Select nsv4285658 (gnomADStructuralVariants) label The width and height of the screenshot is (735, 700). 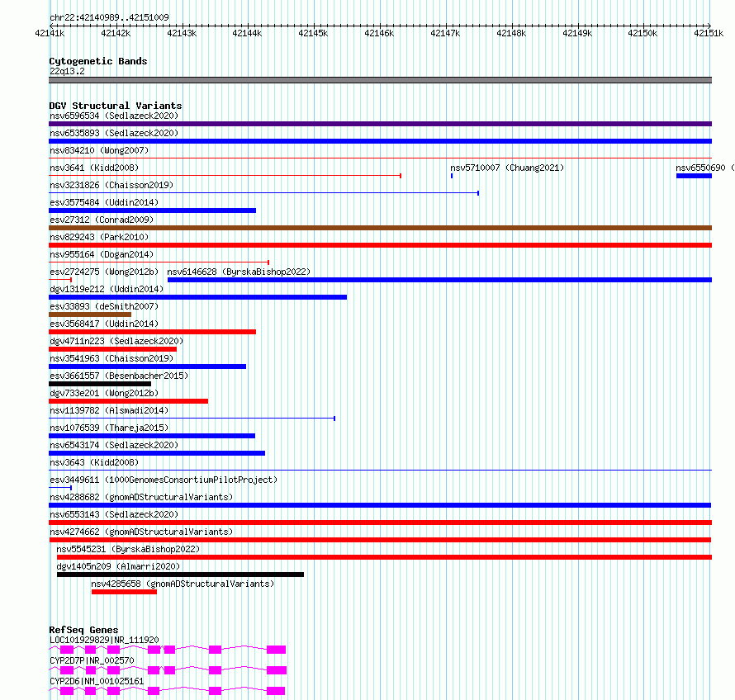pos(183,584)
